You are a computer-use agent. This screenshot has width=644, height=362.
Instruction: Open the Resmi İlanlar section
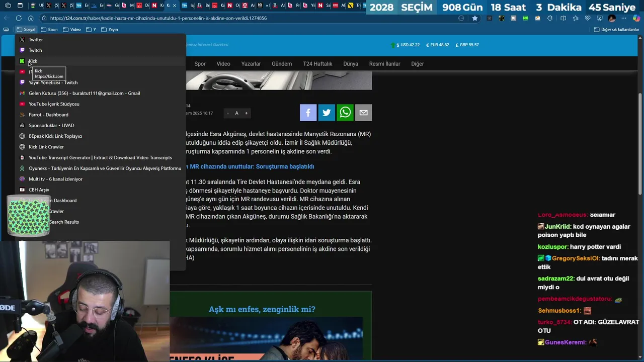(x=385, y=64)
